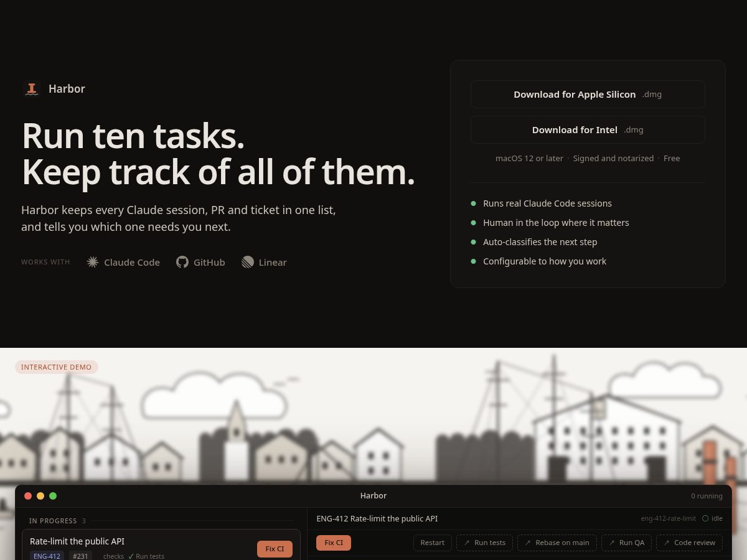
Task: Click the #231 pull request tag
Action: click(80, 556)
